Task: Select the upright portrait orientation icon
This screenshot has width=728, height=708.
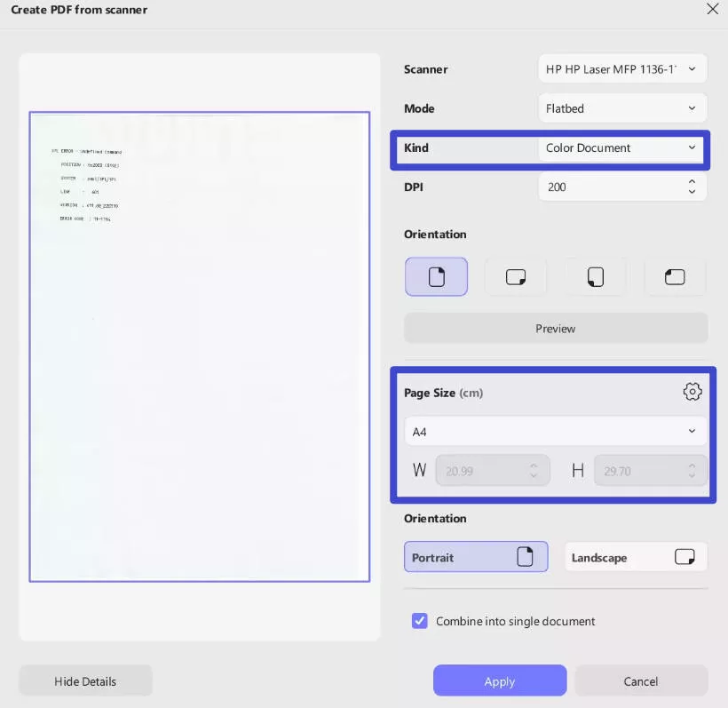Action: [x=436, y=276]
